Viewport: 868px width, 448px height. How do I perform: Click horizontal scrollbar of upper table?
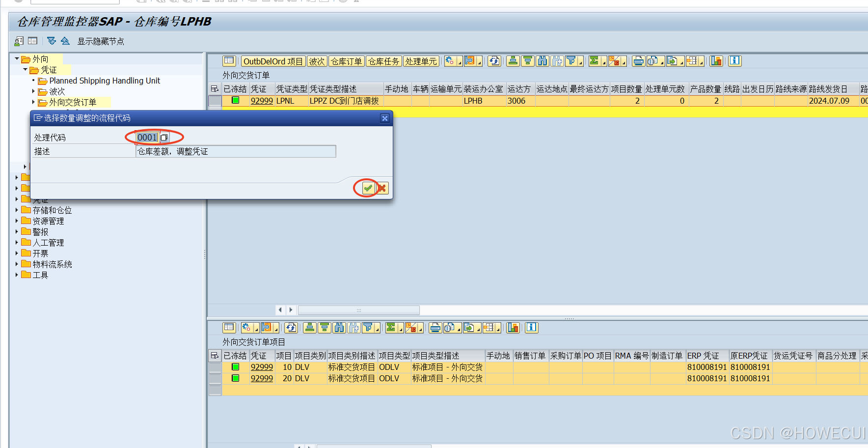click(x=359, y=310)
